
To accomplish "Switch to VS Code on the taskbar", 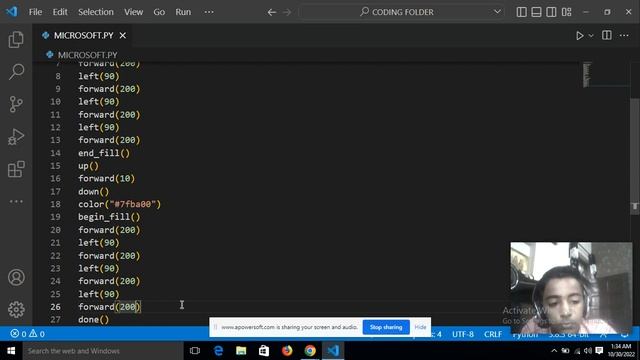I will point(333,351).
